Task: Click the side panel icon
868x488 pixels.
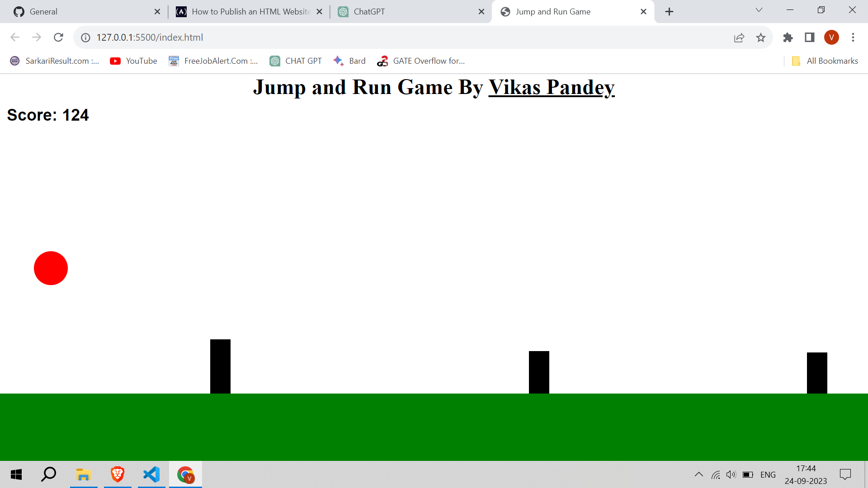Action: point(810,38)
